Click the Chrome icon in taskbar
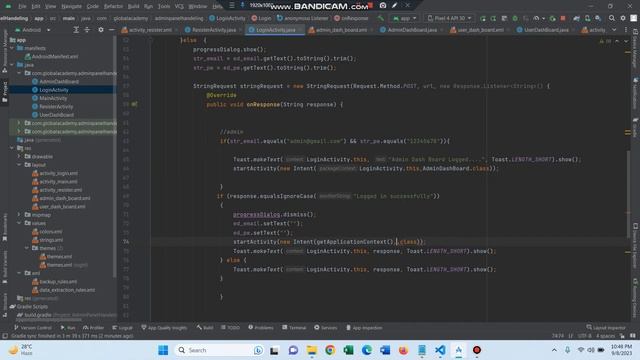This screenshot has width=640, height=360. tap(330, 350)
